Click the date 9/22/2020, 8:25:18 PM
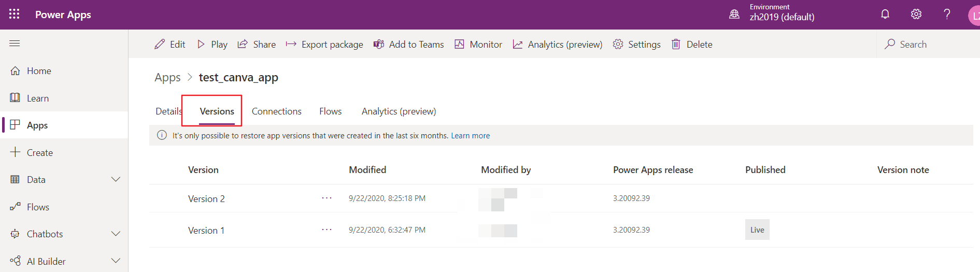Image resolution: width=980 pixels, height=272 pixels. coord(387,198)
